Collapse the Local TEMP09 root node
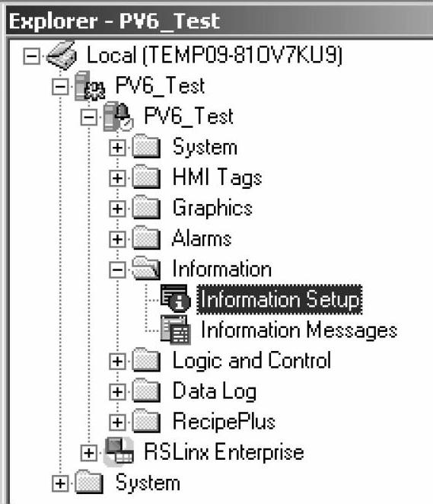 (31, 57)
